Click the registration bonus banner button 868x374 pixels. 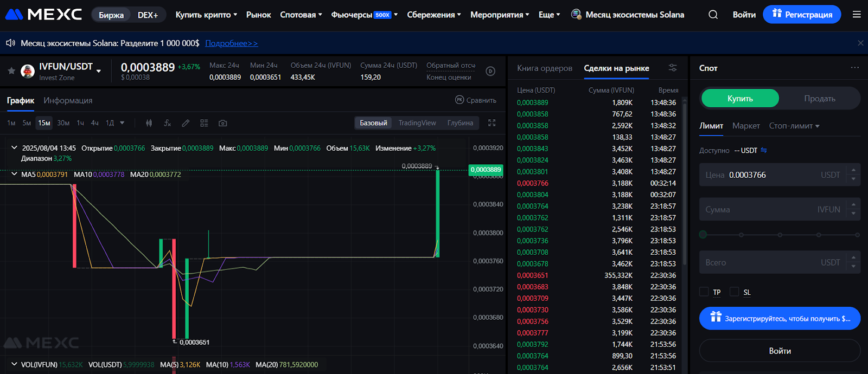(x=780, y=318)
